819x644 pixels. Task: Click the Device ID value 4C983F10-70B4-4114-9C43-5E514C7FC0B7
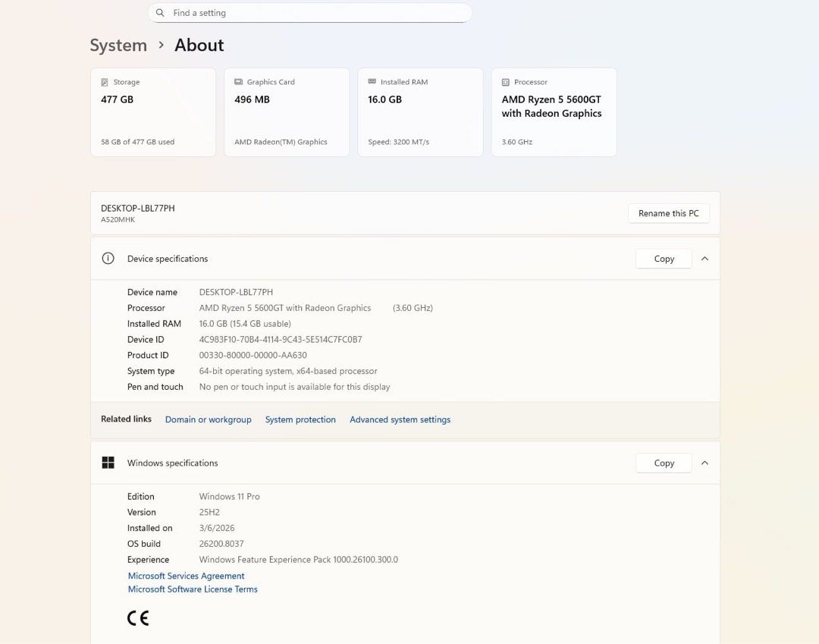[x=281, y=340]
